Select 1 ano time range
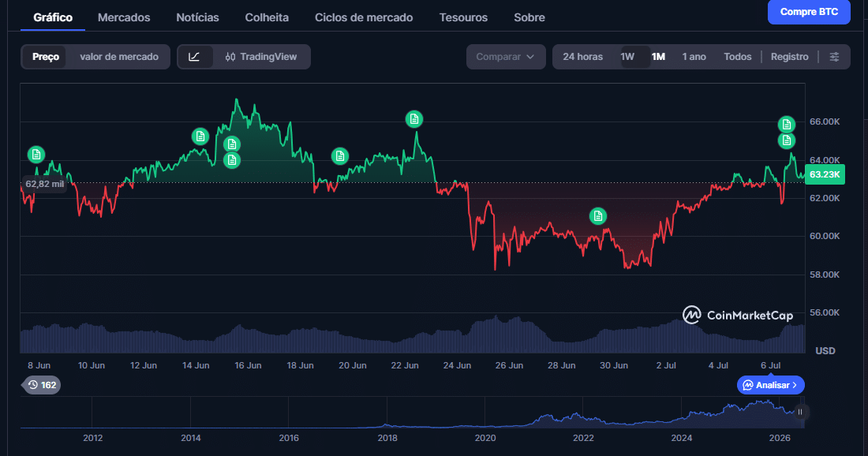This screenshot has width=868, height=456. point(694,57)
